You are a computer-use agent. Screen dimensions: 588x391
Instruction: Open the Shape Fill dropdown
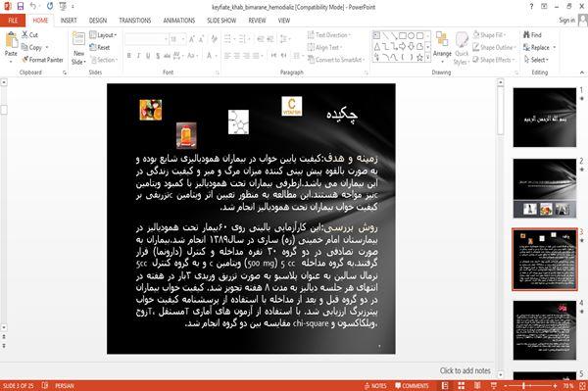pyautogui.click(x=489, y=35)
